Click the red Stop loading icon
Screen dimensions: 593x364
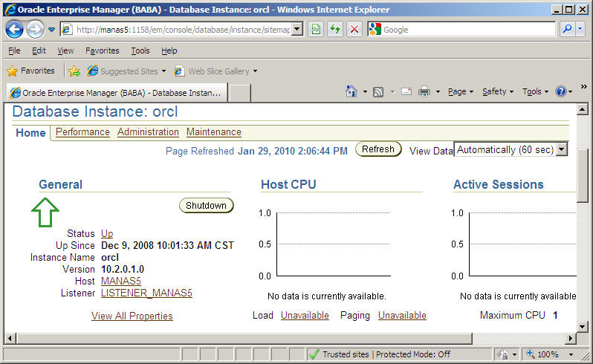pyautogui.click(x=354, y=29)
